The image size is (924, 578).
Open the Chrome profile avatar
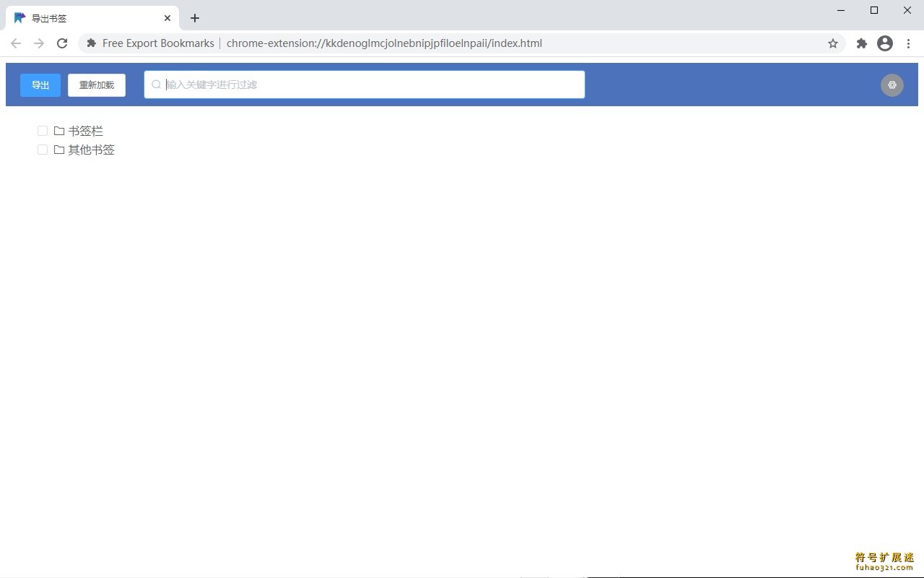point(885,43)
